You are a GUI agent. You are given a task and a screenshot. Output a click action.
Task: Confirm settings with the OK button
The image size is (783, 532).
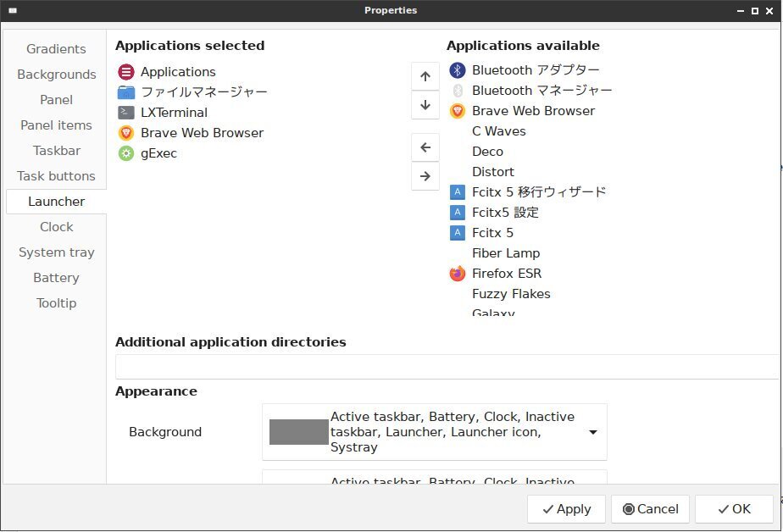tap(733, 509)
